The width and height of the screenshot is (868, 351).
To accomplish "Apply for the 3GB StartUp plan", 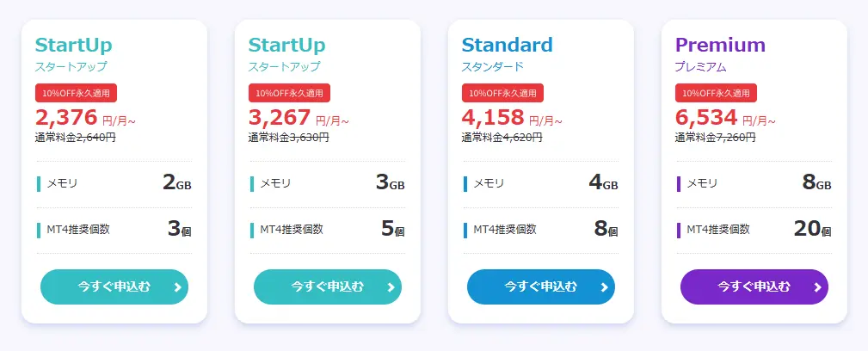I will [327, 286].
